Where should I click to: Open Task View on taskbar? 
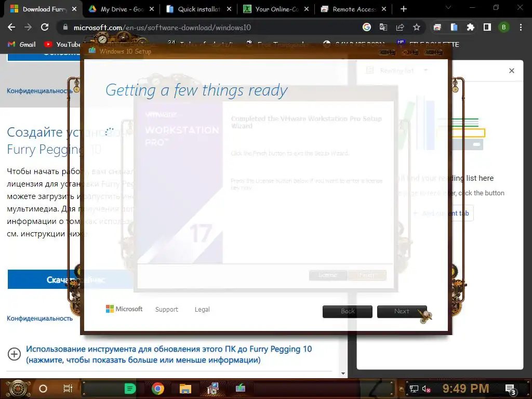click(68, 389)
